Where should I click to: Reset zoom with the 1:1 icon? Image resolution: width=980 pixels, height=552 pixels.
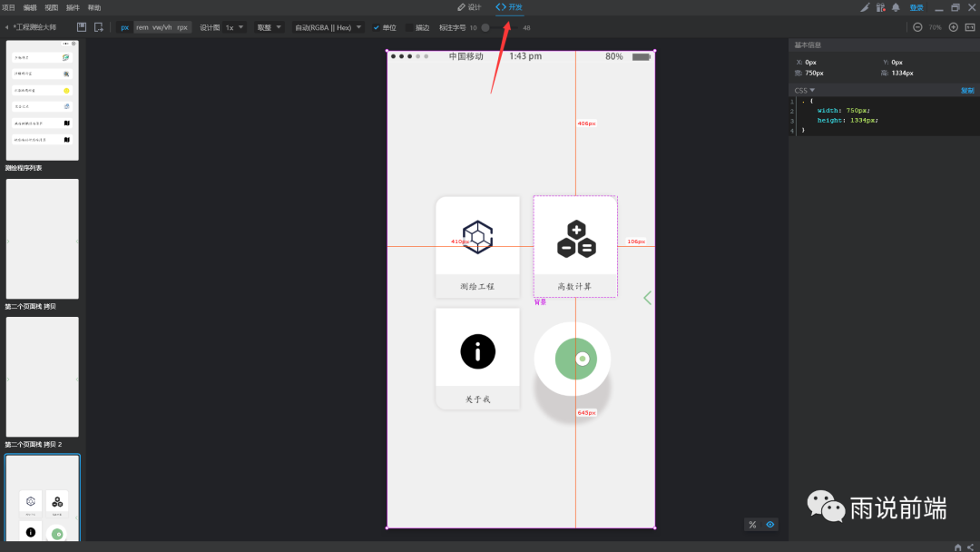pyautogui.click(x=970, y=27)
